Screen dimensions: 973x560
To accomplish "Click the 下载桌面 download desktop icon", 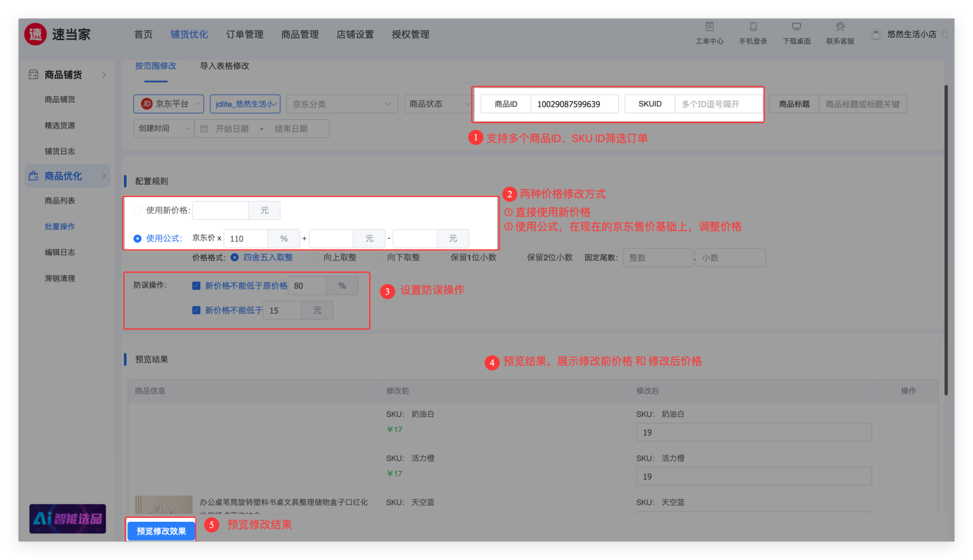I will (796, 27).
